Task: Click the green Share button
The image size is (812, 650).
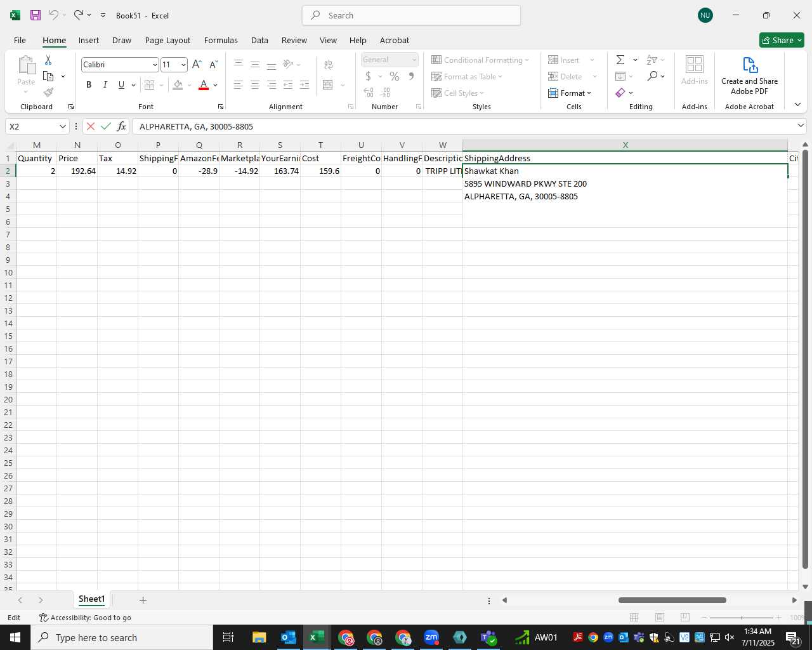Action: (782, 40)
